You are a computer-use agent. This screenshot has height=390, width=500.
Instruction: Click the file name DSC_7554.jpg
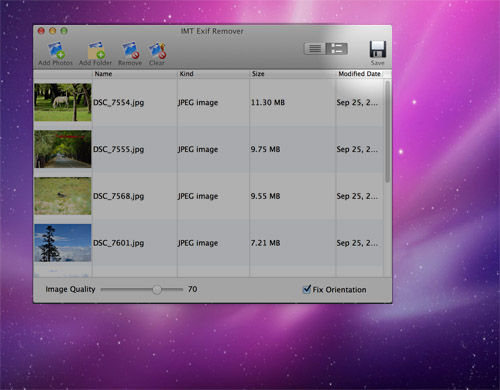click(119, 103)
